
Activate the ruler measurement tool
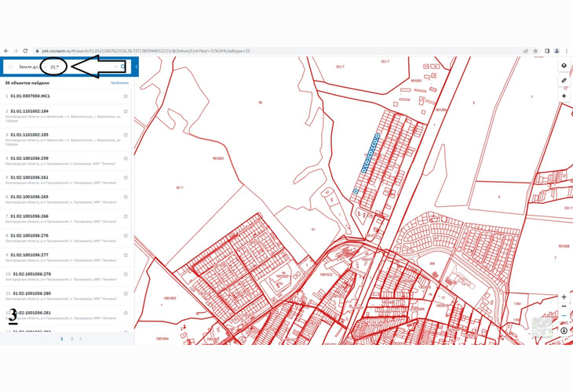tap(564, 81)
